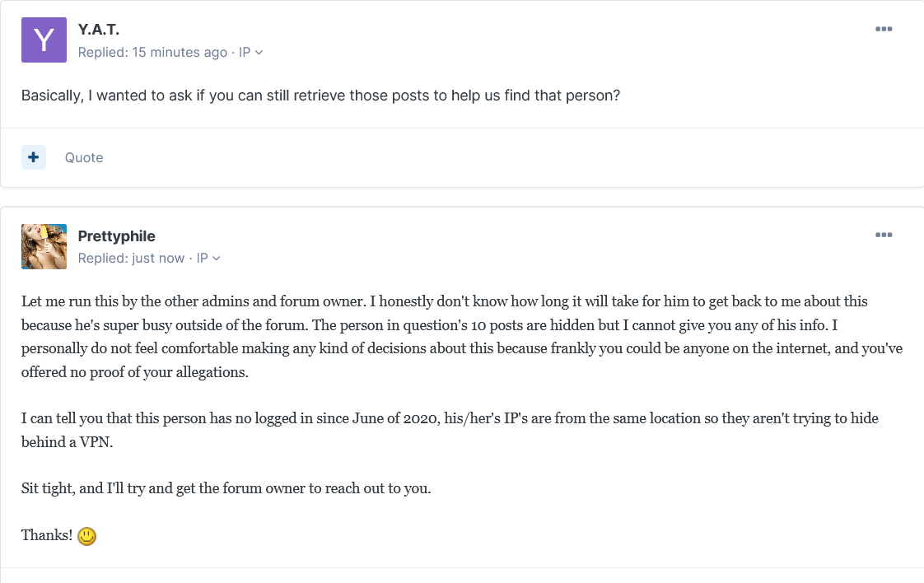Open the 'Replied: just now' timestamp link
Screen dimensions: 924x583
click(x=131, y=259)
